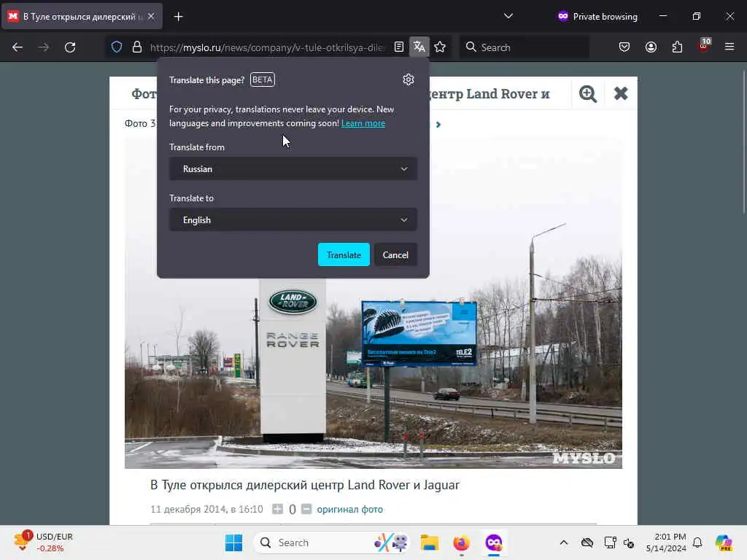
Task: Show hidden system tray icons
Action: tap(564, 542)
